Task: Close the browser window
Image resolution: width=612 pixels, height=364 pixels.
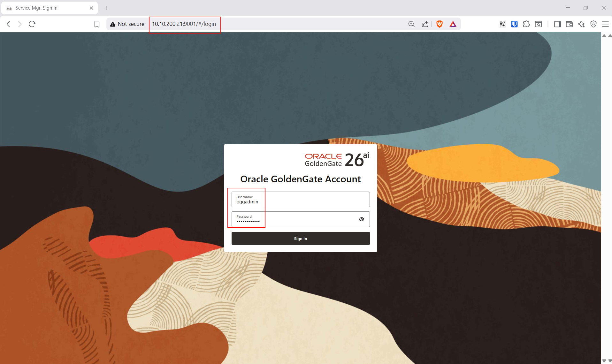Action: [604, 8]
